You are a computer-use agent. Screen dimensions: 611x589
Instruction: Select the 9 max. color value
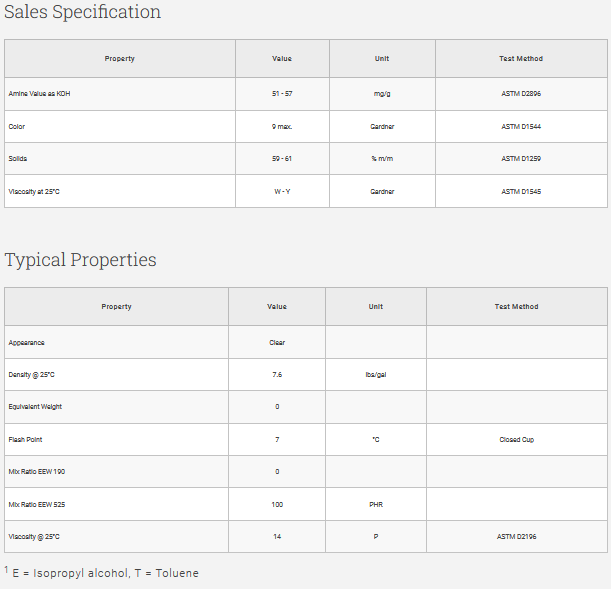[x=282, y=126]
